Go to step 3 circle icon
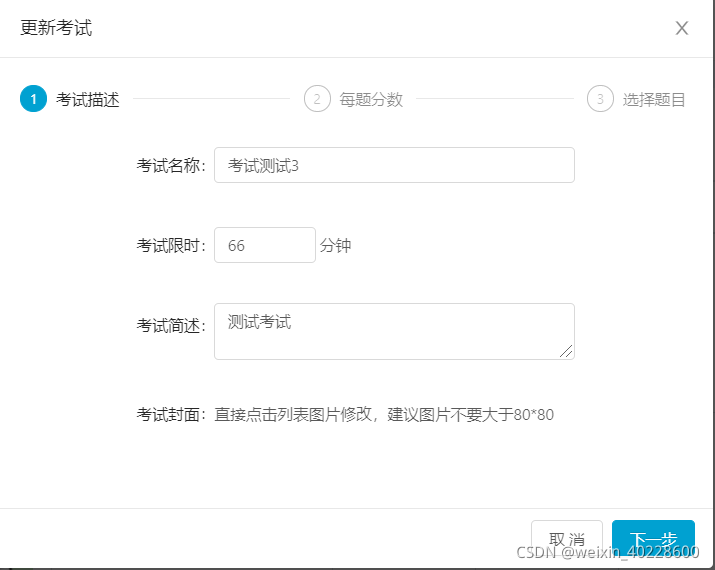The height and width of the screenshot is (570, 715). [x=600, y=98]
